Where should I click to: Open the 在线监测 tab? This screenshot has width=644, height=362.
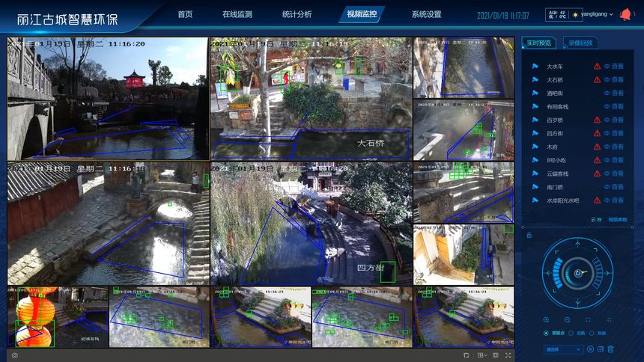[237, 14]
